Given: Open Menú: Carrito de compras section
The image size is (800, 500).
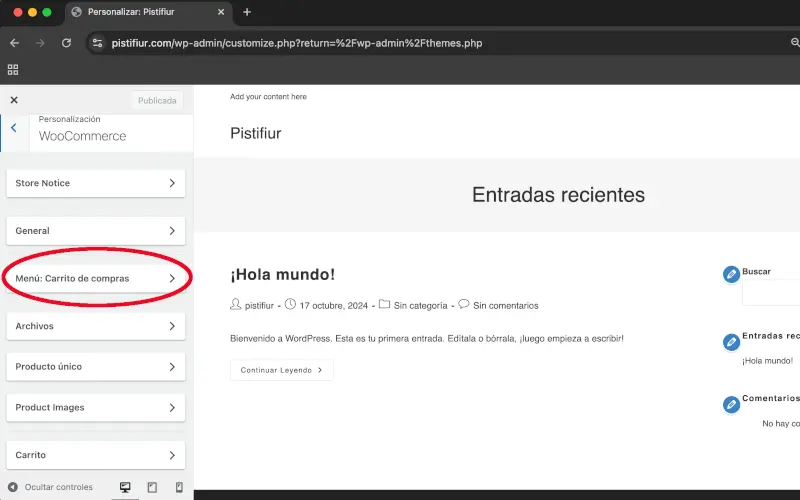Looking at the screenshot, I should 96,279.
